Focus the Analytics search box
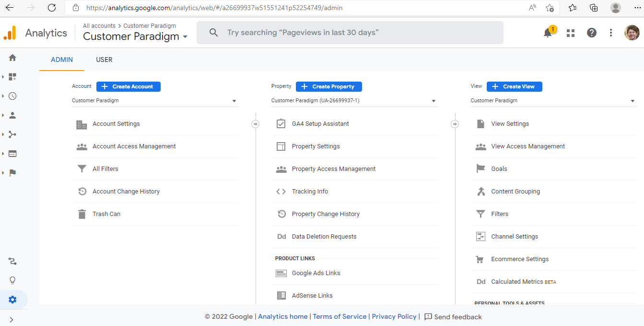 (350, 33)
